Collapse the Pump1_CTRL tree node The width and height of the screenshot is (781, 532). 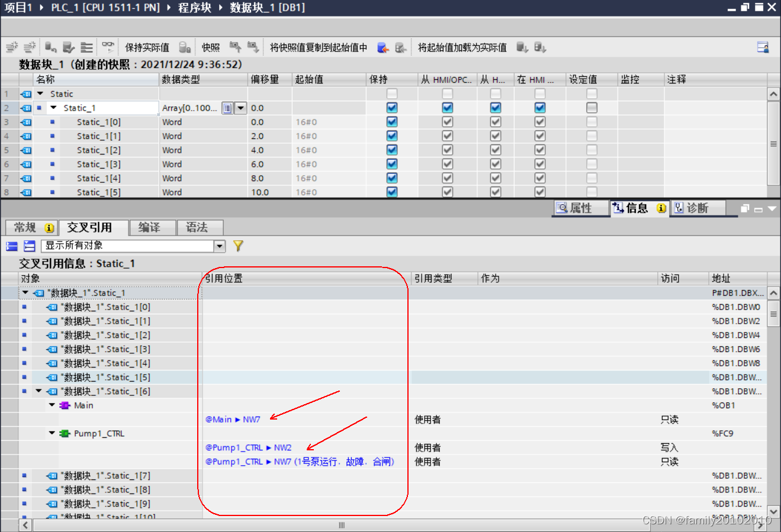click(x=52, y=433)
